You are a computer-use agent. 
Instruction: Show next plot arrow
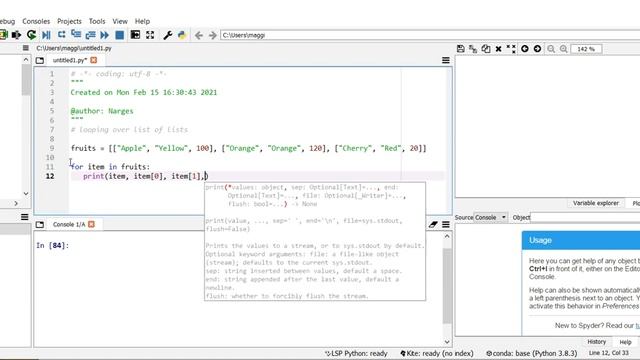tap(538, 49)
